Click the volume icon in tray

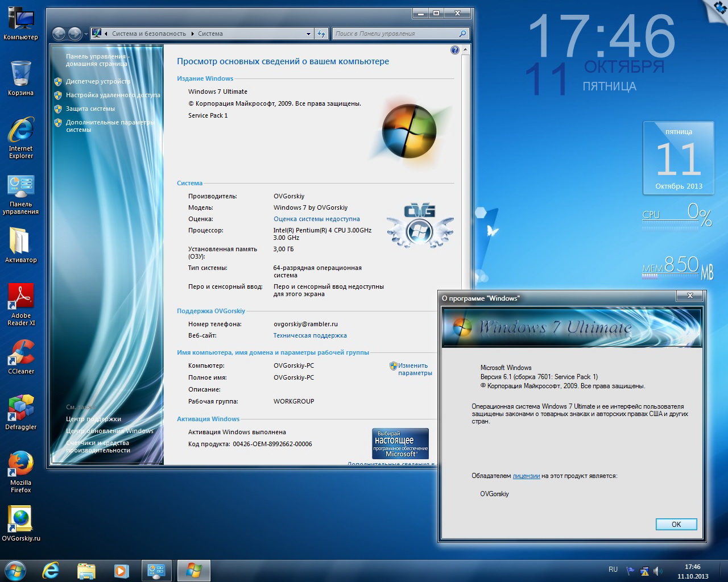tap(658, 571)
